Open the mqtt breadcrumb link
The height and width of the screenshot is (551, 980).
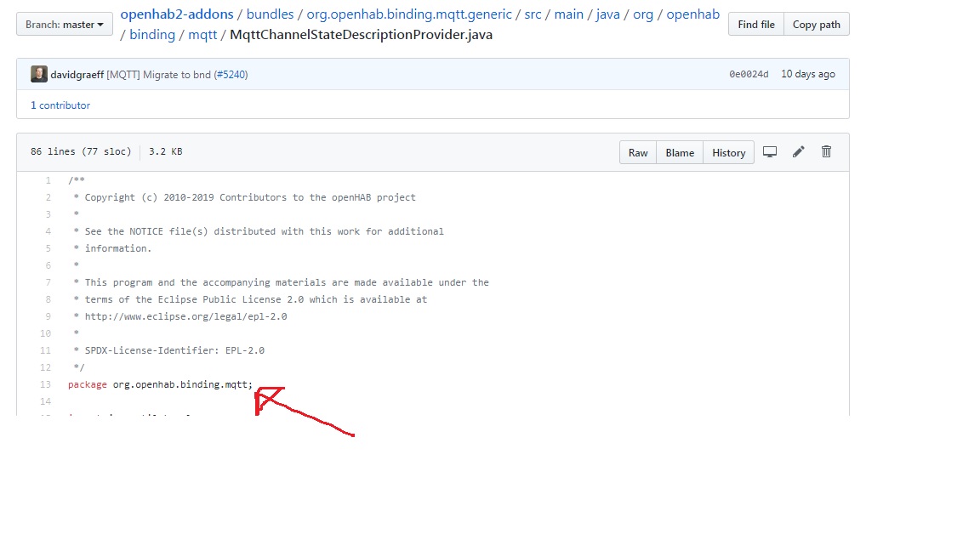[202, 34]
